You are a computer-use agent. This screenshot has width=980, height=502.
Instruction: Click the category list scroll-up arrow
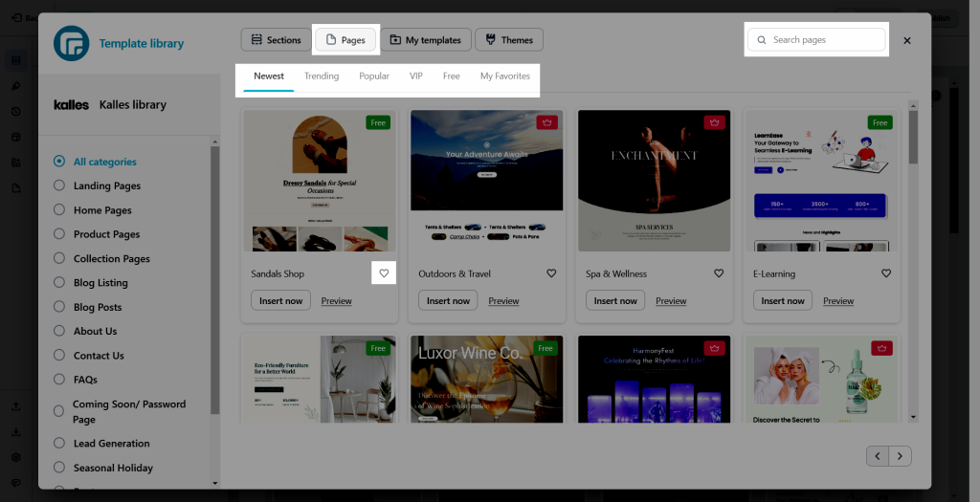coord(215,142)
